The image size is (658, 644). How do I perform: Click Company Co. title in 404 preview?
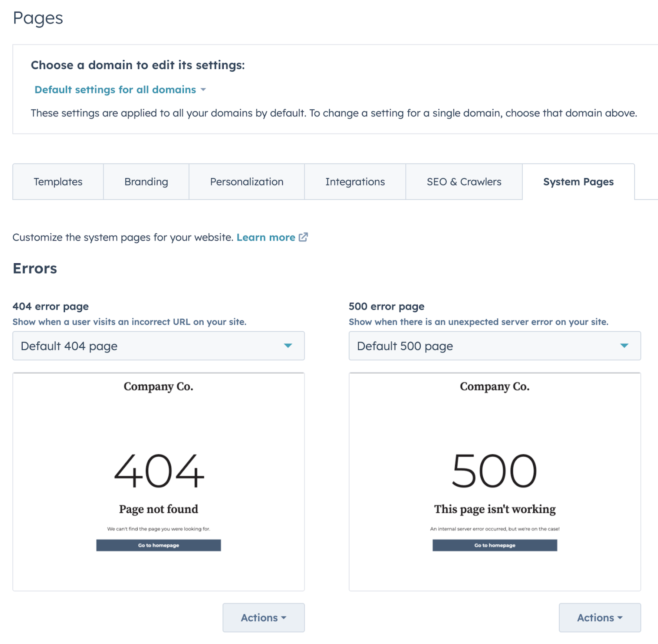(x=158, y=386)
